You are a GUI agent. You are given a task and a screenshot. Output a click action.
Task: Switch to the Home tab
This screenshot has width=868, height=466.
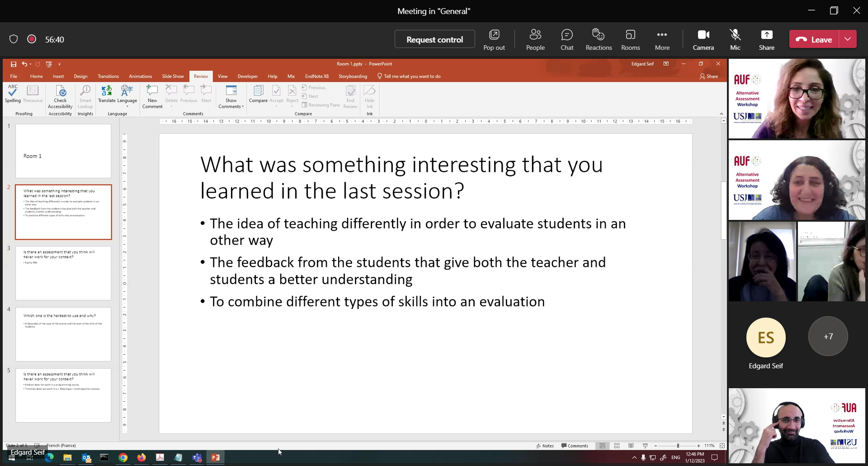pos(37,76)
